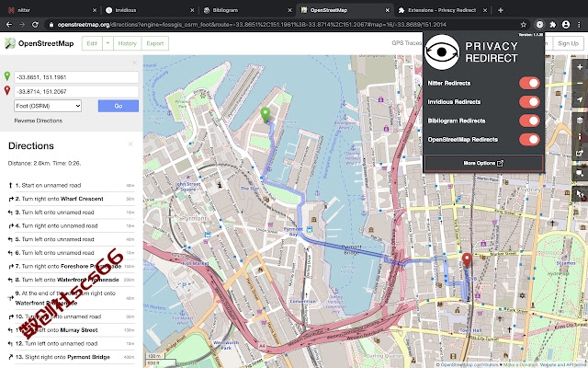Click the external link icon in More Options

[x=500, y=163]
